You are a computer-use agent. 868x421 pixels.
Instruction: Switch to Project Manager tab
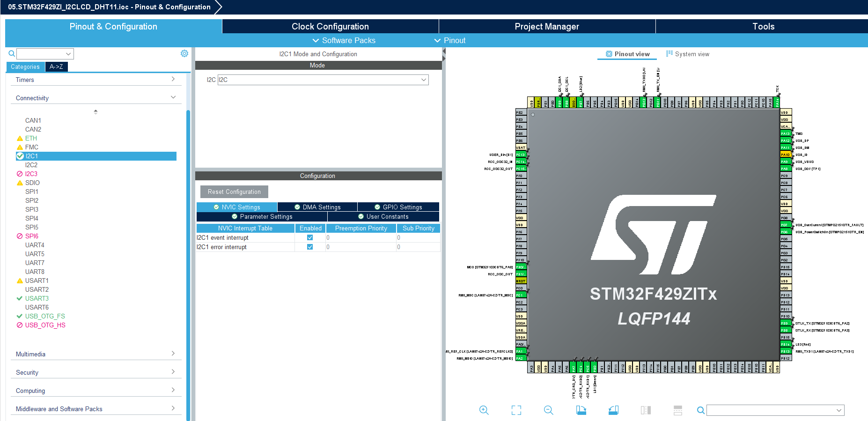coord(547,26)
